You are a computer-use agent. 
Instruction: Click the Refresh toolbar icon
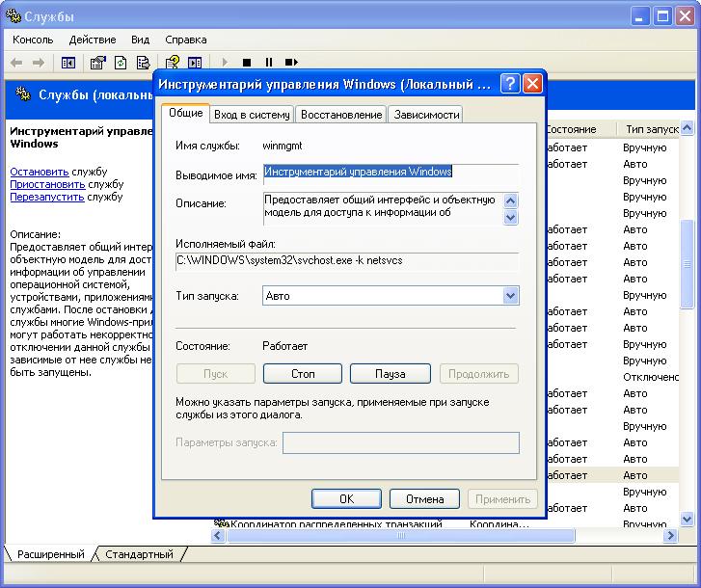[x=121, y=63]
